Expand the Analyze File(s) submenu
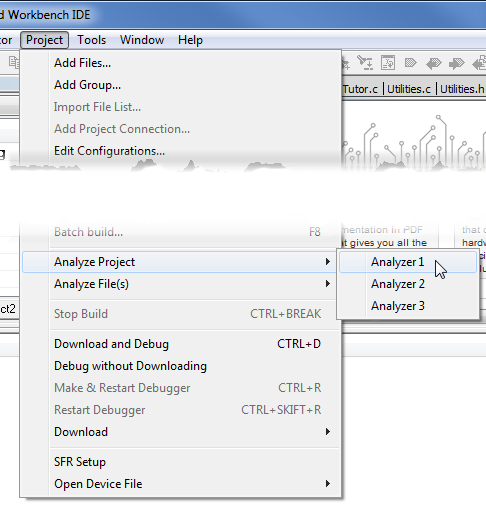Viewport: 486px width, 508px height. coord(180,284)
